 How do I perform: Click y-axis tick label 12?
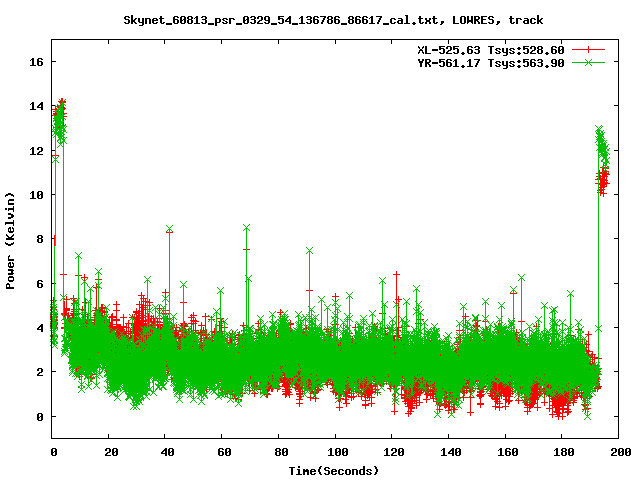coord(36,151)
